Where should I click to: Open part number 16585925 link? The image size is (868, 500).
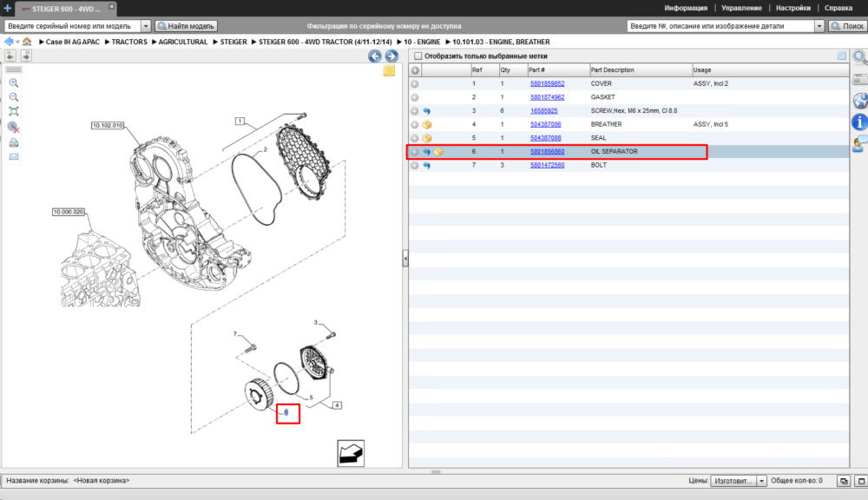(543, 111)
